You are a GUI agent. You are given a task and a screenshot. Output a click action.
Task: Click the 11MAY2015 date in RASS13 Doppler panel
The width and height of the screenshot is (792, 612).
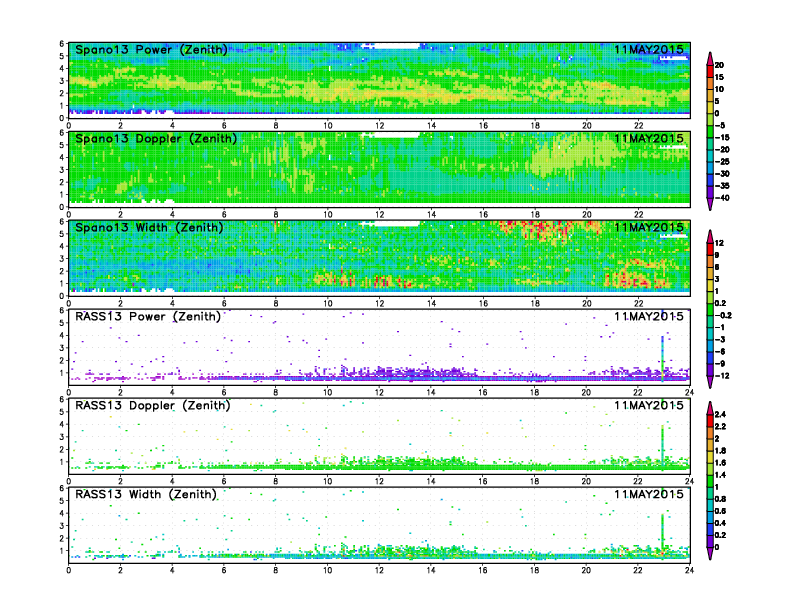point(649,405)
